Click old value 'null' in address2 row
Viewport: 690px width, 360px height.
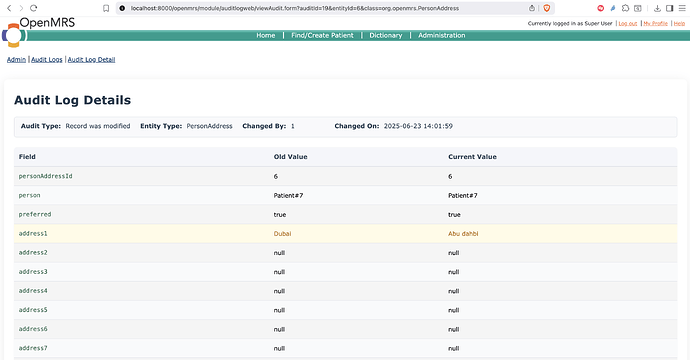pyautogui.click(x=279, y=253)
